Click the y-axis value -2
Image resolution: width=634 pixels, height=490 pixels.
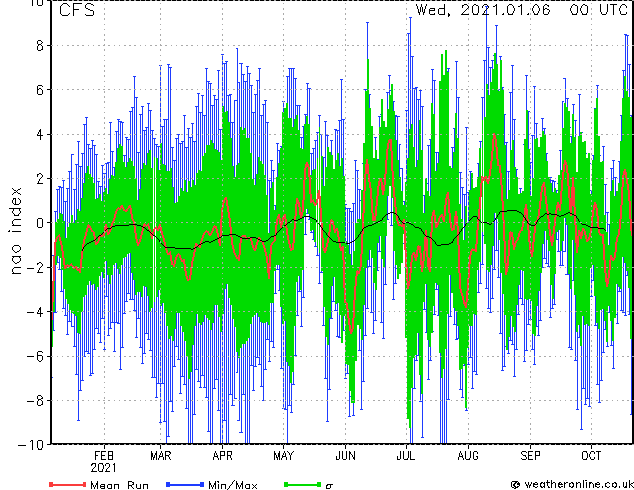(35, 267)
